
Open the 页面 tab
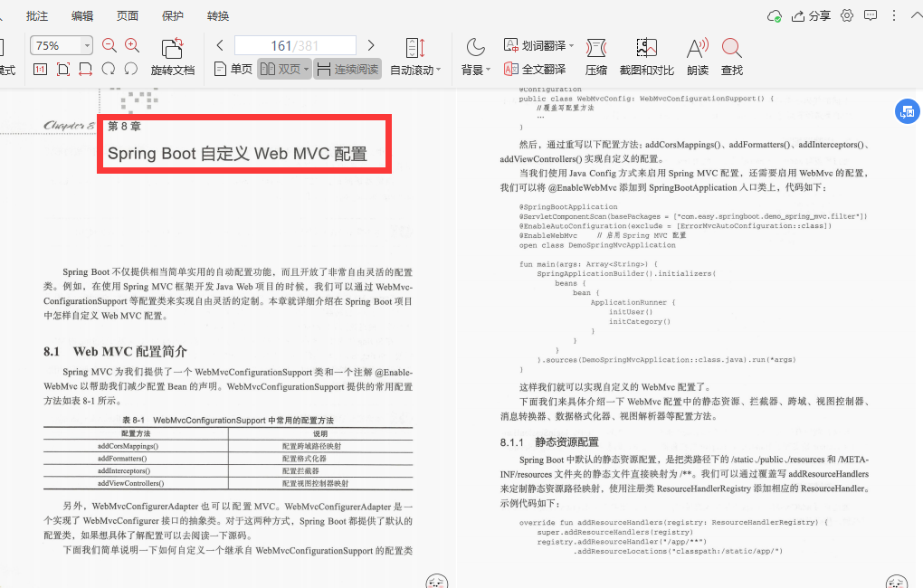pos(128,16)
